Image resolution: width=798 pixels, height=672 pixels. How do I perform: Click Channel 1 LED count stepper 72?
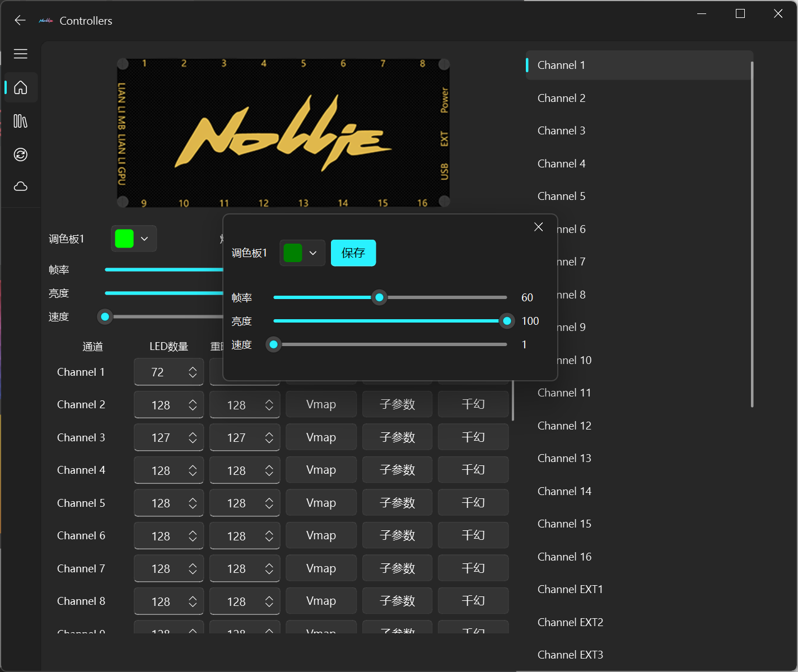(x=169, y=372)
